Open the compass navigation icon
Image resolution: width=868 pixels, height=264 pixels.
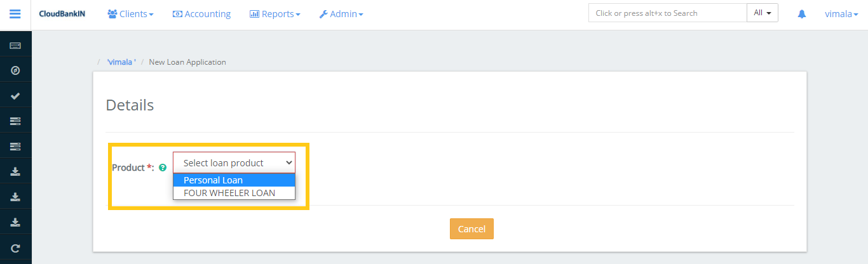(x=15, y=70)
